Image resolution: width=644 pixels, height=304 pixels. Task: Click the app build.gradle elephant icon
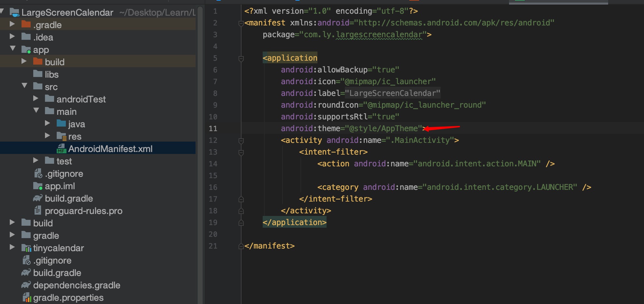click(x=38, y=198)
